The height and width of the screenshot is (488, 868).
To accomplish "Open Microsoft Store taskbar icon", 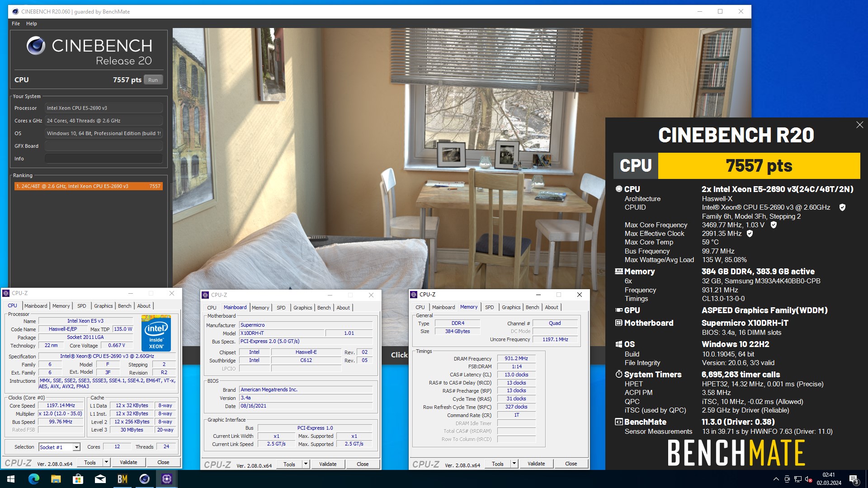I will (x=78, y=479).
